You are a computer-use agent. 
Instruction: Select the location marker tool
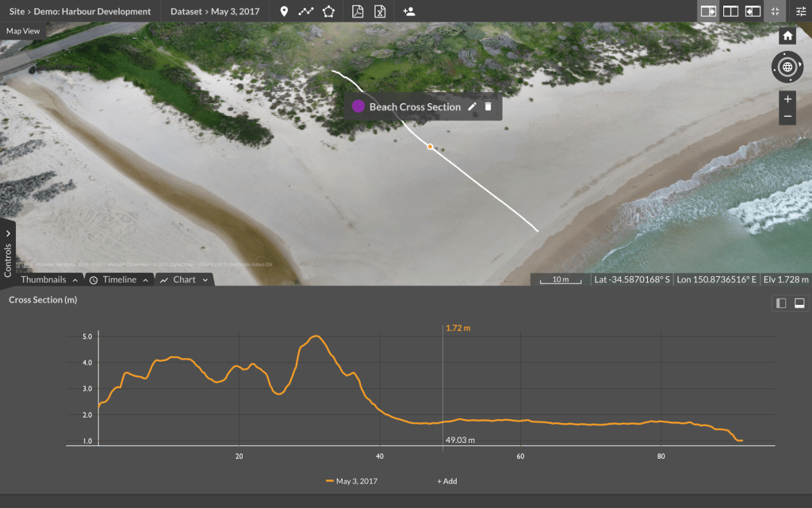(284, 11)
